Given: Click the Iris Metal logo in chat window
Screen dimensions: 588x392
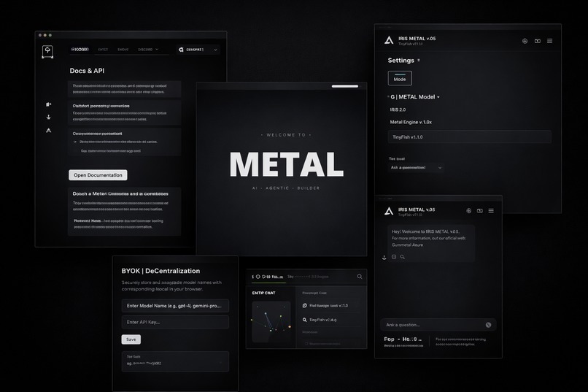Looking at the screenshot, I should tap(389, 211).
